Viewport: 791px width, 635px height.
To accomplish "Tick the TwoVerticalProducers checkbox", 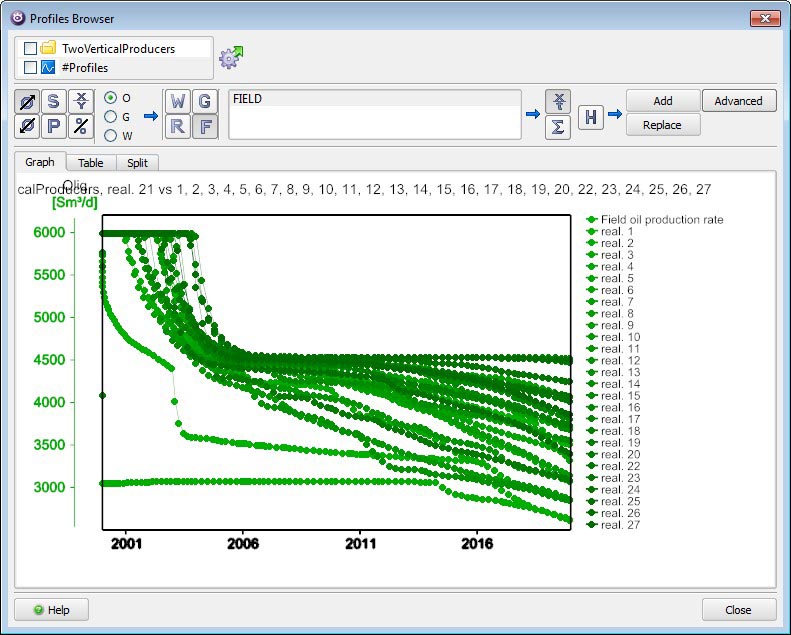I will (x=30, y=48).
